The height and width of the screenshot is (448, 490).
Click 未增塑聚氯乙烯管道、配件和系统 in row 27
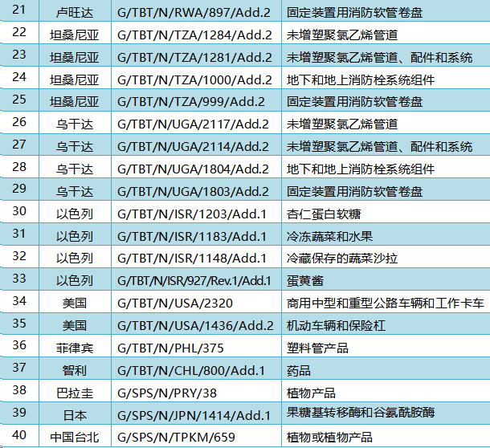379,146
